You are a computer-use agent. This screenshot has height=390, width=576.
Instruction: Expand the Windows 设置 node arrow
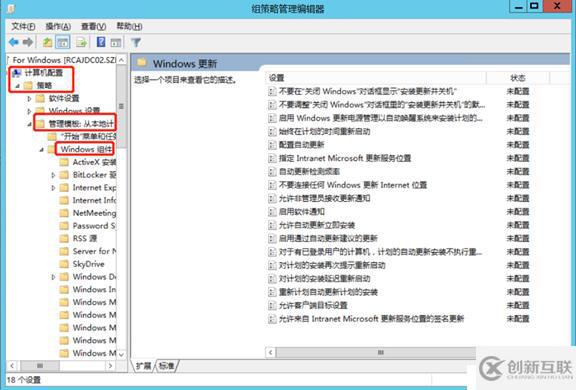pos(29,111)
